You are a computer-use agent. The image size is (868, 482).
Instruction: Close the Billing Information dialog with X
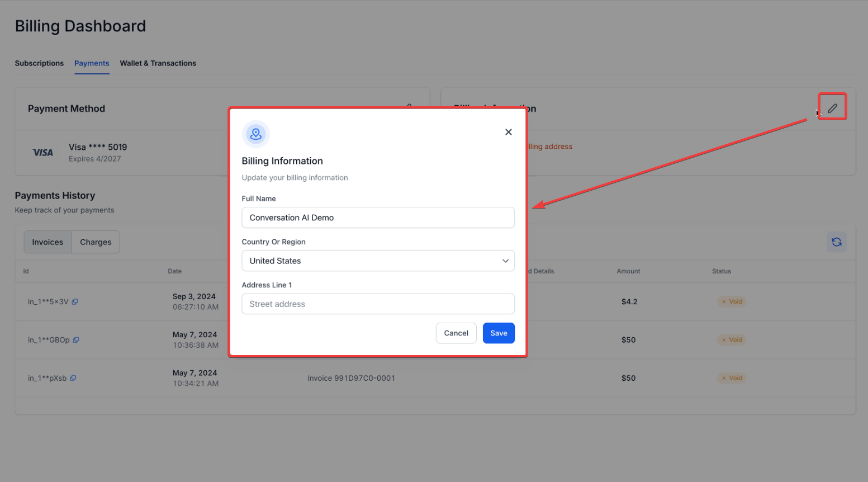[x=508, y=132]
